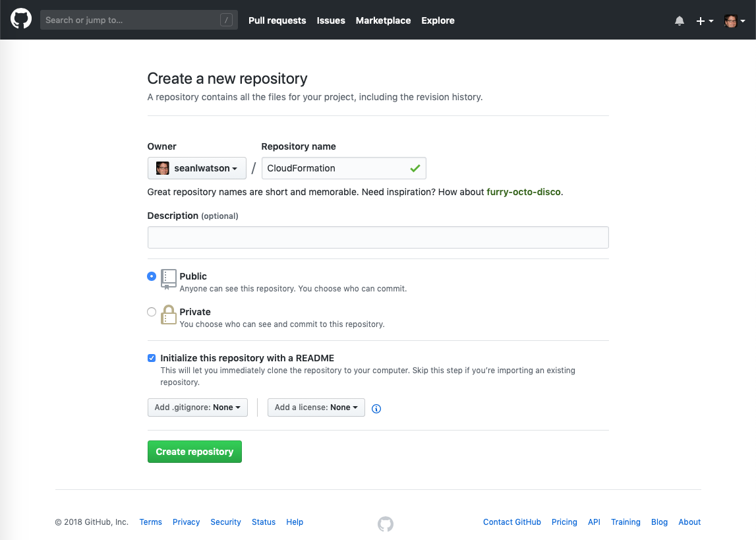The width and height of the screenshot is (756, 540).
Task: Click the Create repository button
Action: pos(195,452)
